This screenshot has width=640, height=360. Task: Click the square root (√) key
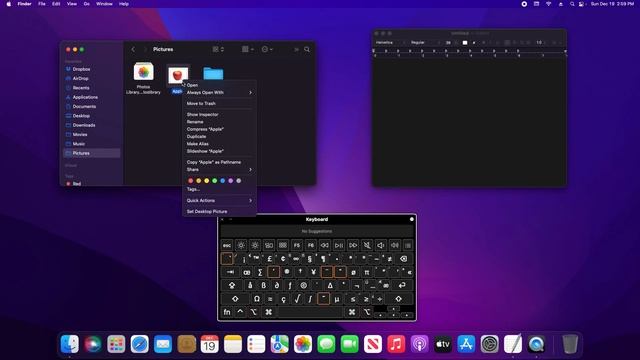297,299
